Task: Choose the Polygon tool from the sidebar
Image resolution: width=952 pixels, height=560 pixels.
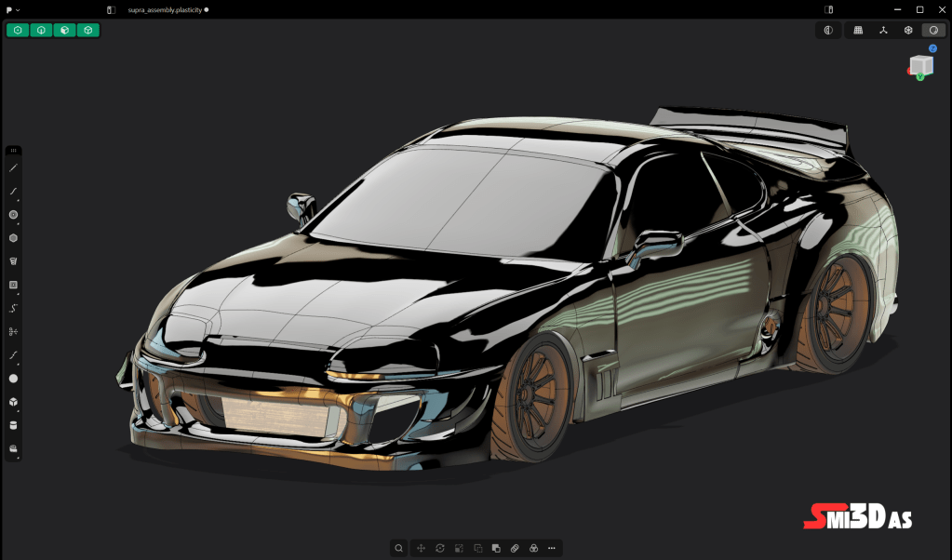Action: tap(12, 238)
